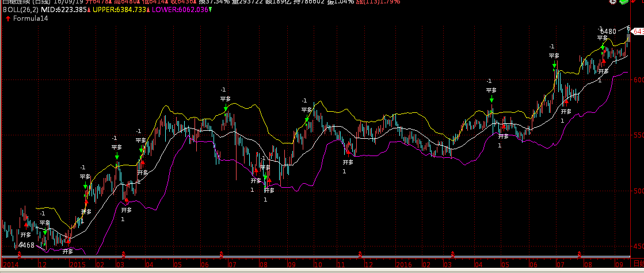Click the red 开多 arrow in November 2015
The image size is (644, 273).
348,153
